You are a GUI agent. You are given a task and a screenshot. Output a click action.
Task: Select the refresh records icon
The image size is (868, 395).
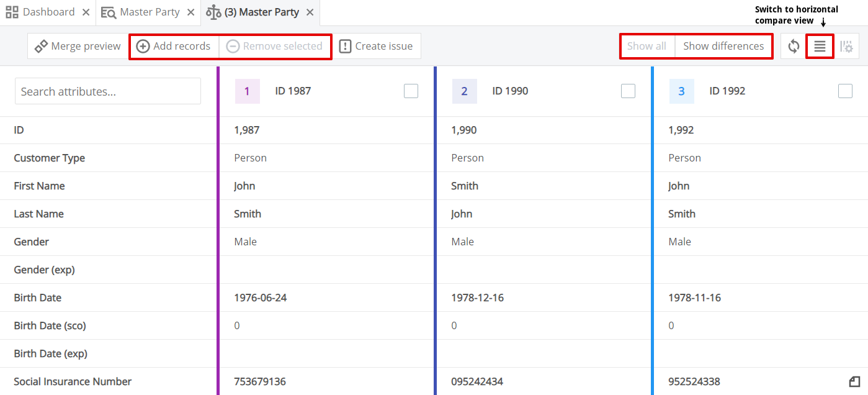[794, 46]
